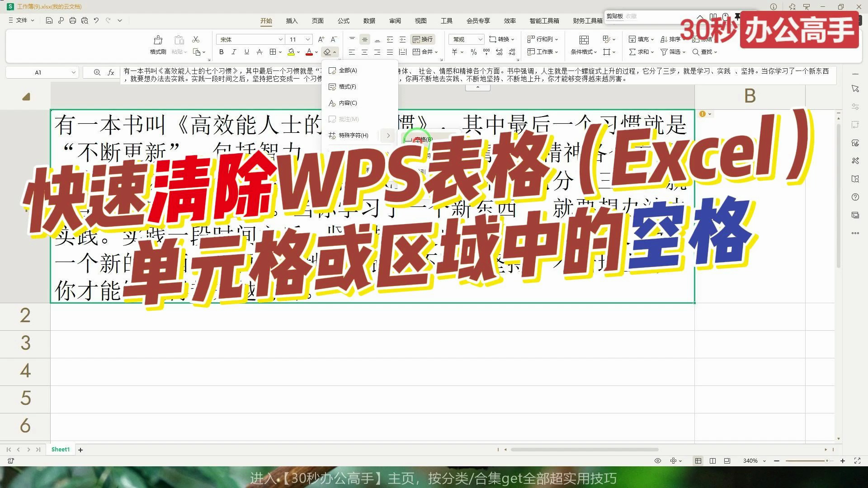Click the 行和列 rows and columns button
The image size is (868, 488).
point(542,39)
